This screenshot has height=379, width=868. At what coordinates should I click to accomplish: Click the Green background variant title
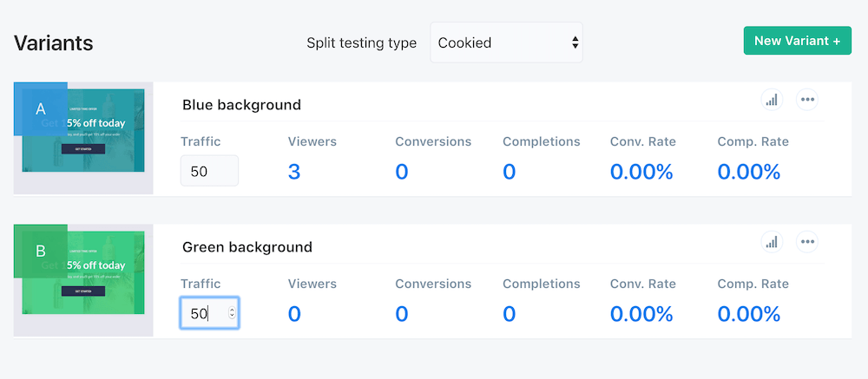(x=247, y=247)
